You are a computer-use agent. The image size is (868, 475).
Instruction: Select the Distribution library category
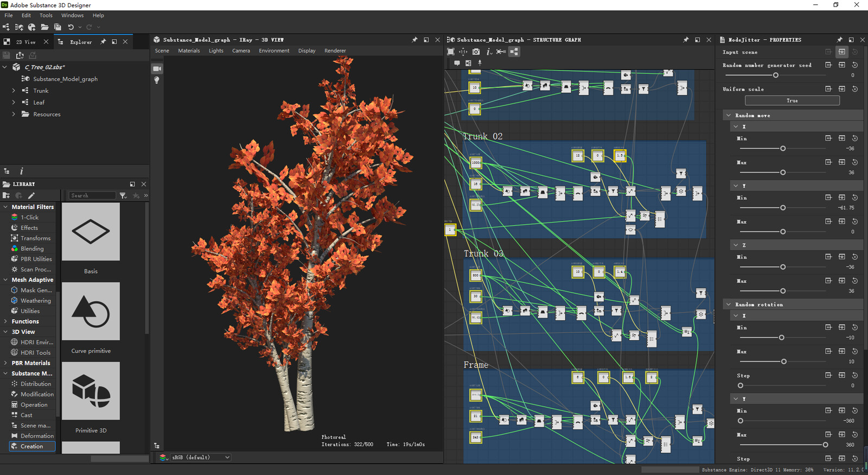36,384
